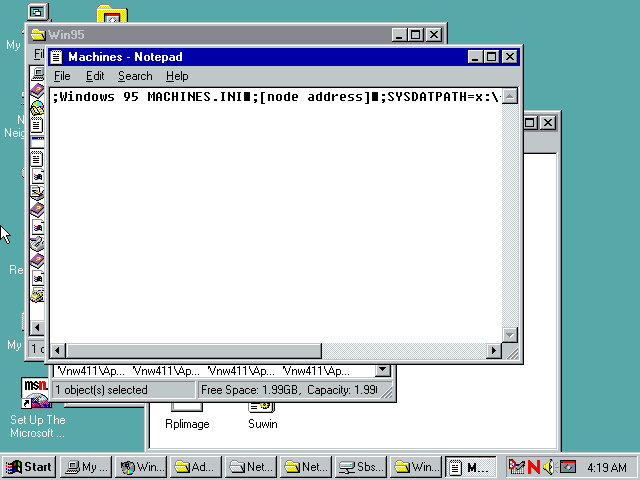This screenshot has width=640, height=480.
Task: Click the My Computer desktop icon at top
Action: coord(38,12)
